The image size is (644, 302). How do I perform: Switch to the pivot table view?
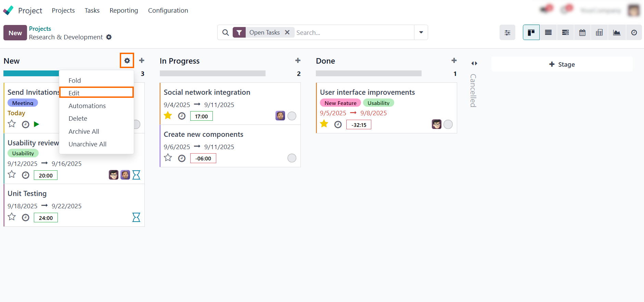point(600,32)
